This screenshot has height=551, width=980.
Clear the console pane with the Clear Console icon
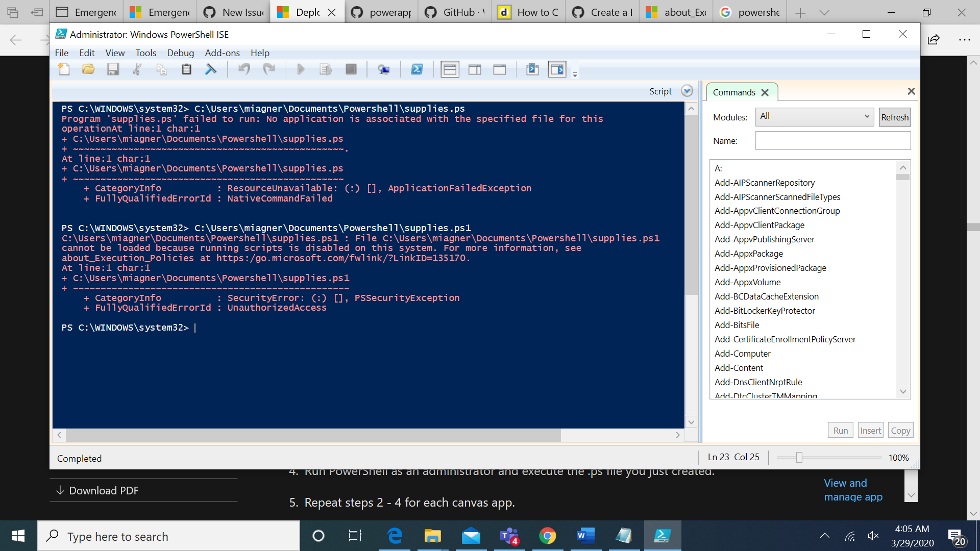211,69
